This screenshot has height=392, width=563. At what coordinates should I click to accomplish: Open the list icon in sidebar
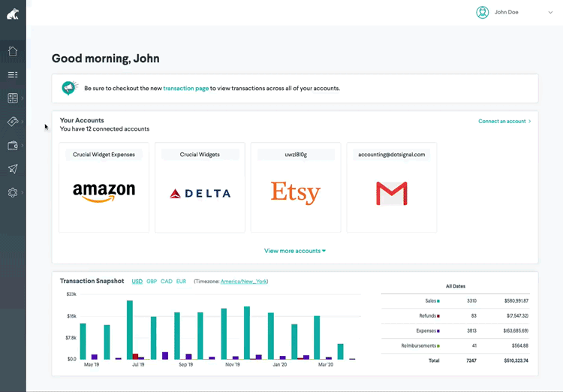pos(13,75)
